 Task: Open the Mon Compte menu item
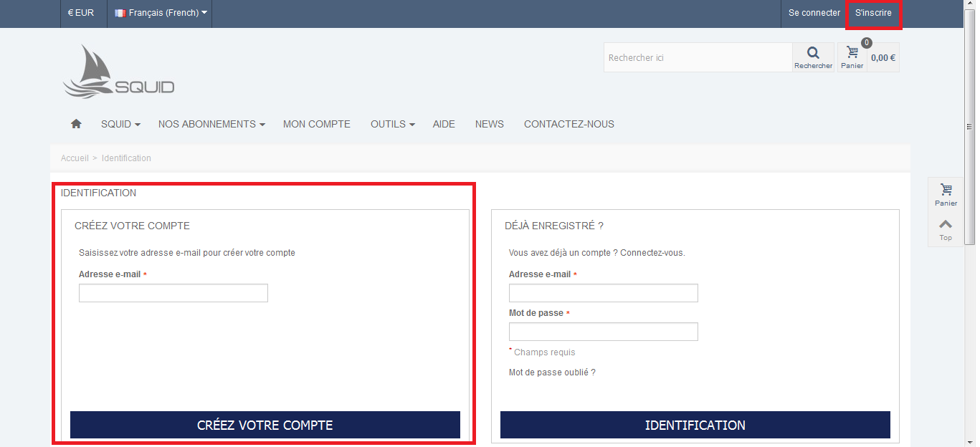(x=317, y=124)
